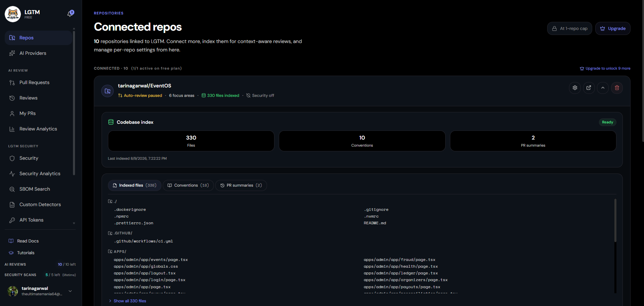Select the .prettierrc.json file entry
The image size is (644, 306).
click(134, 223)
